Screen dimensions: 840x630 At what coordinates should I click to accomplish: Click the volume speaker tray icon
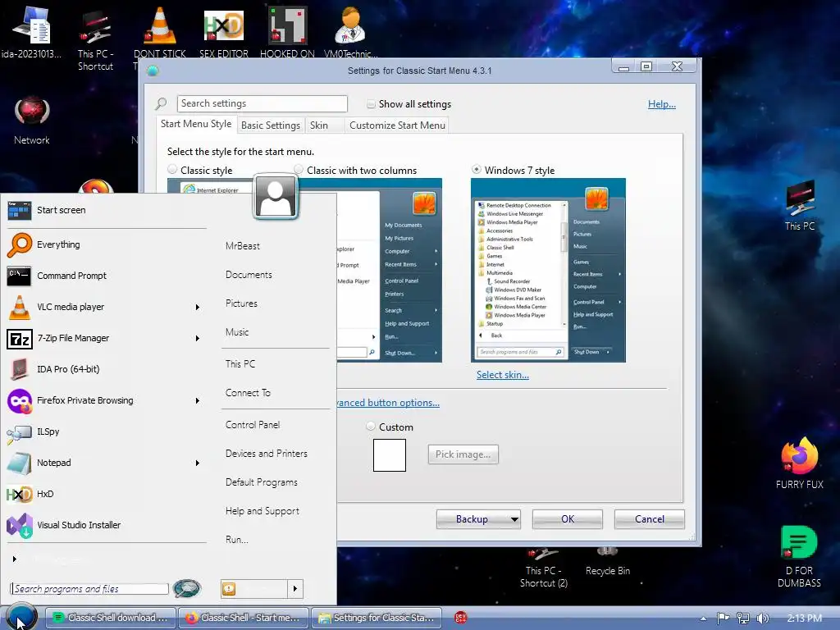[x=762, y=619]
